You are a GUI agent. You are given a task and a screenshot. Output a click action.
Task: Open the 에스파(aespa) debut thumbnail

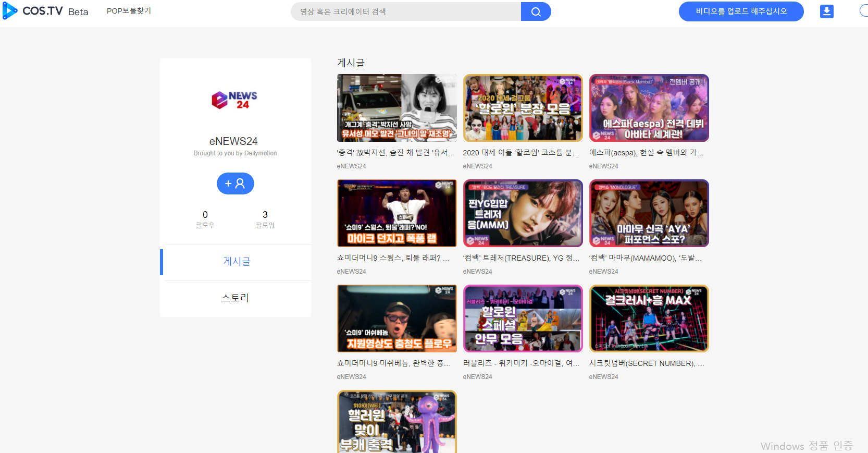(x=649, y=108)
